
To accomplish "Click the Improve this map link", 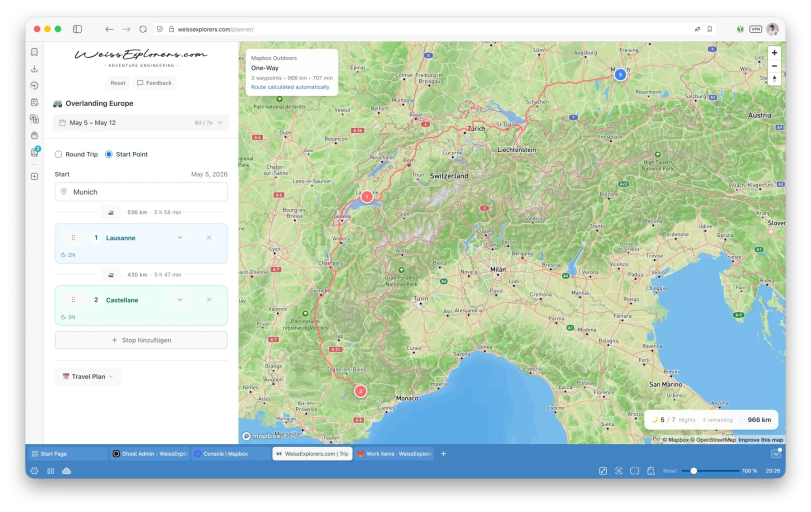I will point(760,440).
